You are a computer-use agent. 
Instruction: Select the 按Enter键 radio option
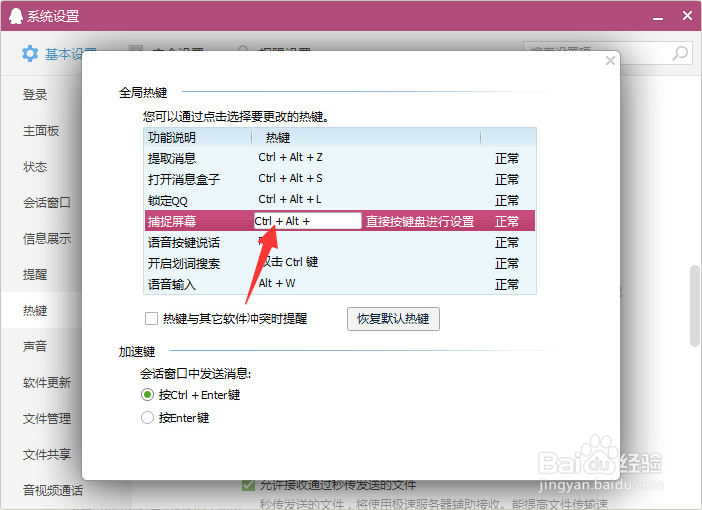coord(147,417)
